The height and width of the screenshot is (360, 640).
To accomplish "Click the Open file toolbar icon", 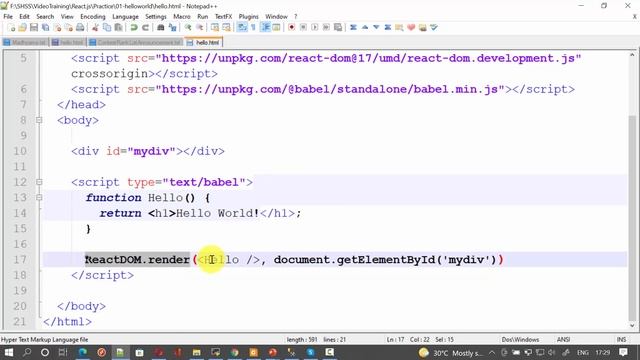I will [22, 28].
